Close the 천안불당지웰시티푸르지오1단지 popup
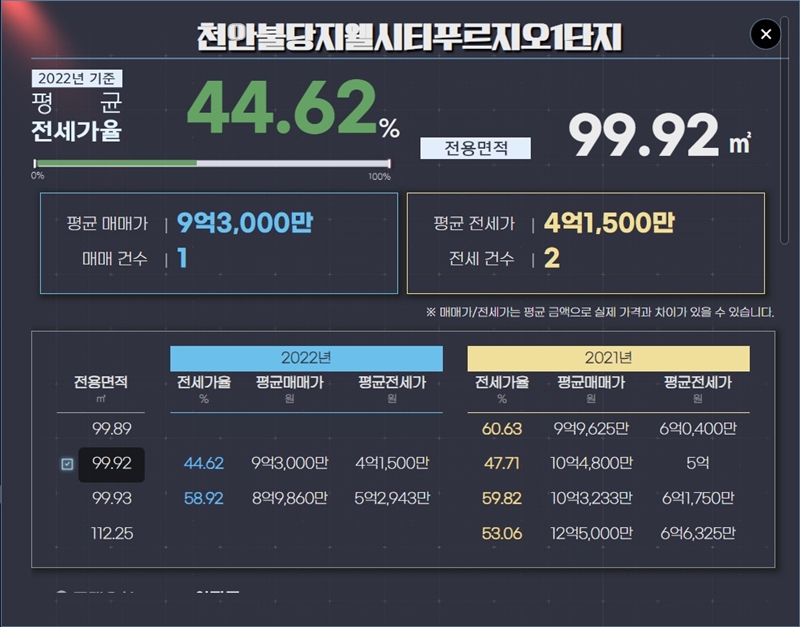800x627 pixels. click(x=765, y=34)
